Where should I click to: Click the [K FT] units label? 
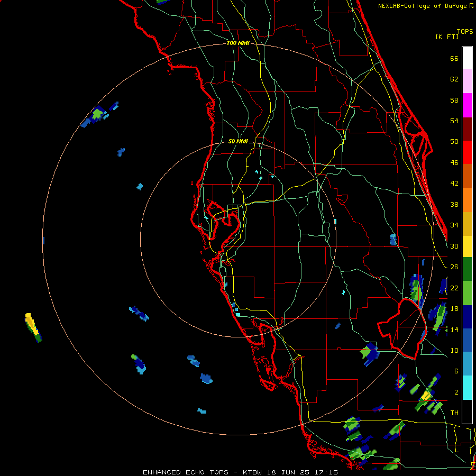tap(447, 37)
